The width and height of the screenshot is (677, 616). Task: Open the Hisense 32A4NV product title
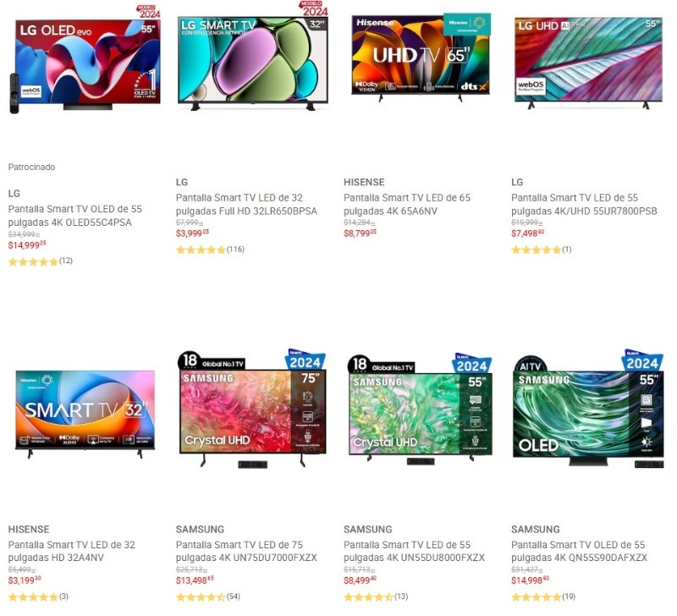click(x=72, y=551)
